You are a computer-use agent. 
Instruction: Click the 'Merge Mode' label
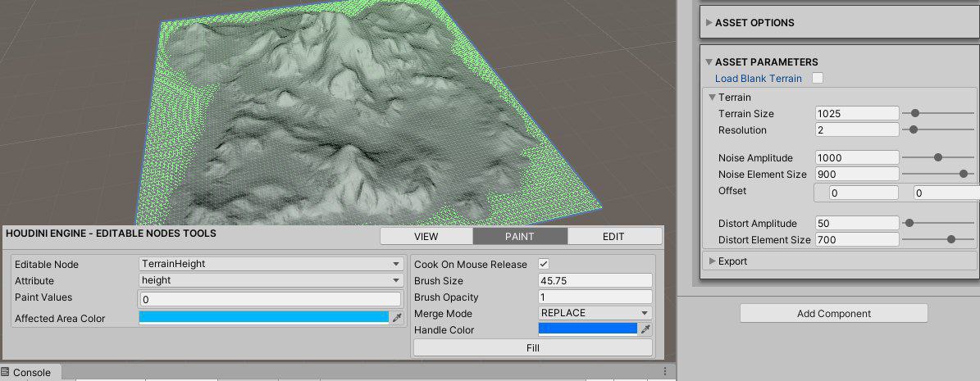coord(443,314)
